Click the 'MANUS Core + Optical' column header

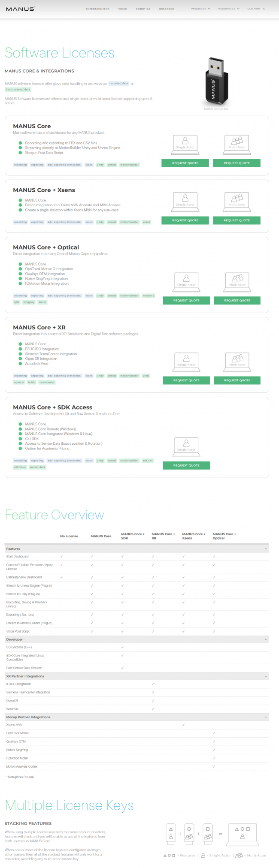point(224,536)
